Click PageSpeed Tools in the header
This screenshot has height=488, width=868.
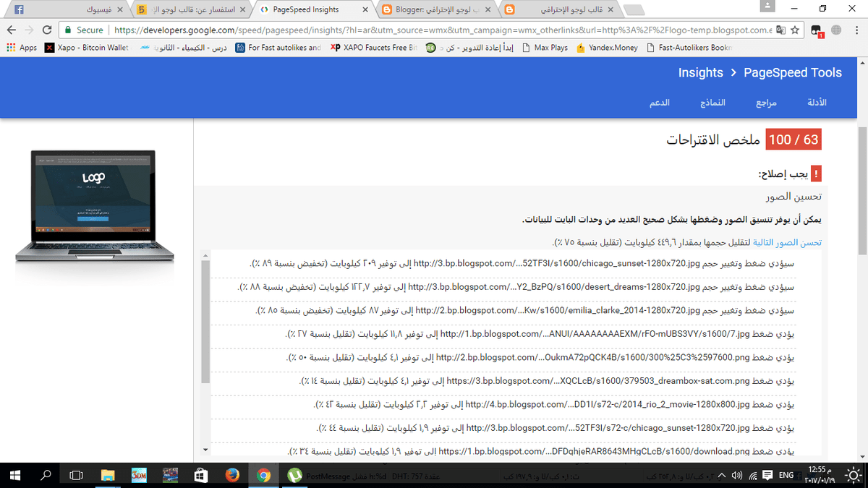pyautogui.click(x=793, y=72)
